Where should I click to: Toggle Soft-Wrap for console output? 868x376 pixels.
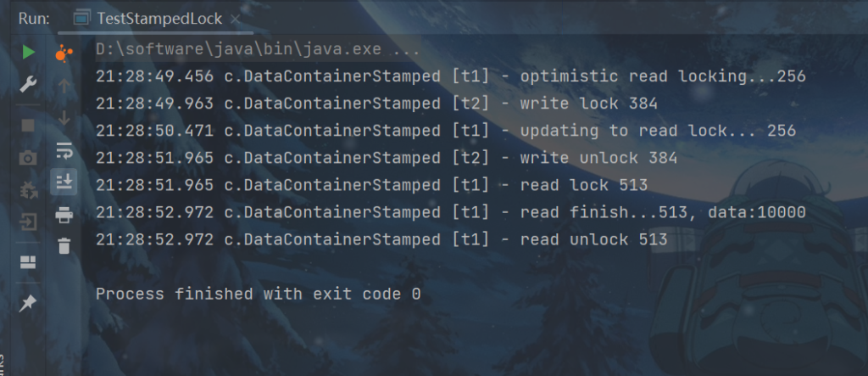point(64,151)
